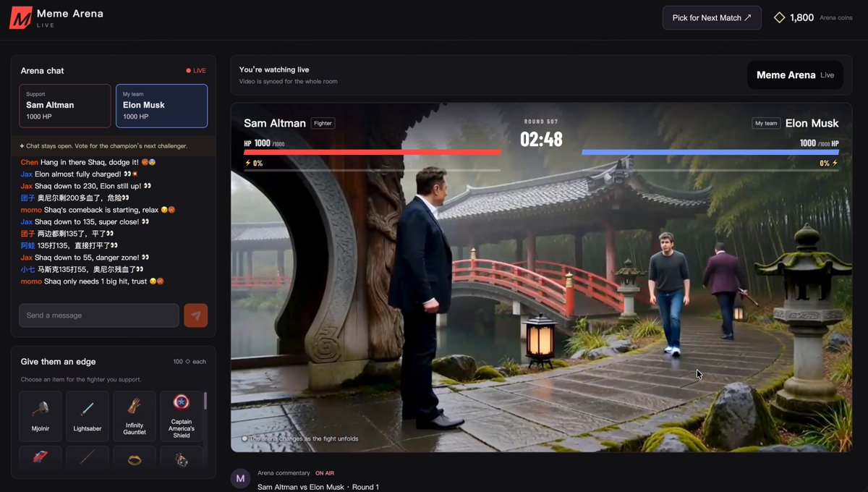Pick the Infinity Gauntlet item

pos(135,416)
